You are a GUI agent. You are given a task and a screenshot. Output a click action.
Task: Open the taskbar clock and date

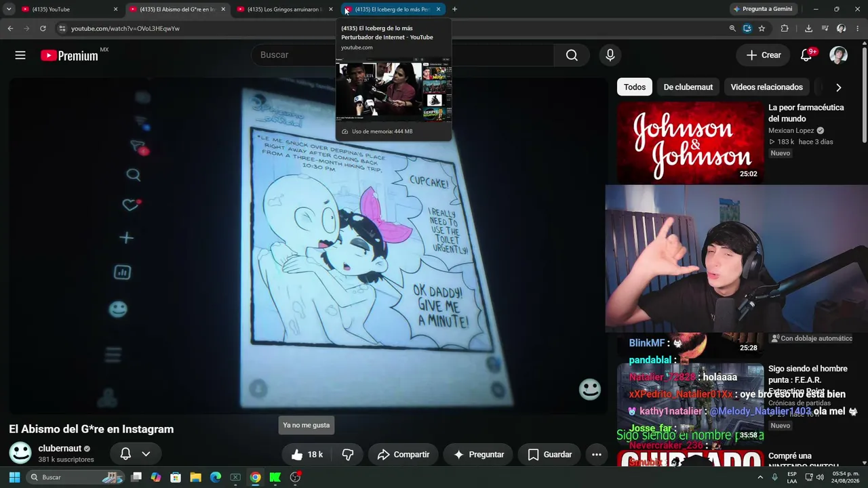pos(845,477)
